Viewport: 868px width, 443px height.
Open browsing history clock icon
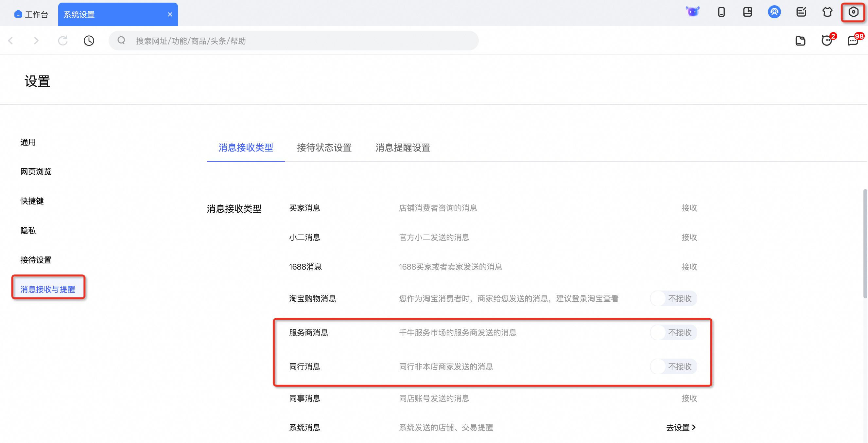click(x=89, y=41)
